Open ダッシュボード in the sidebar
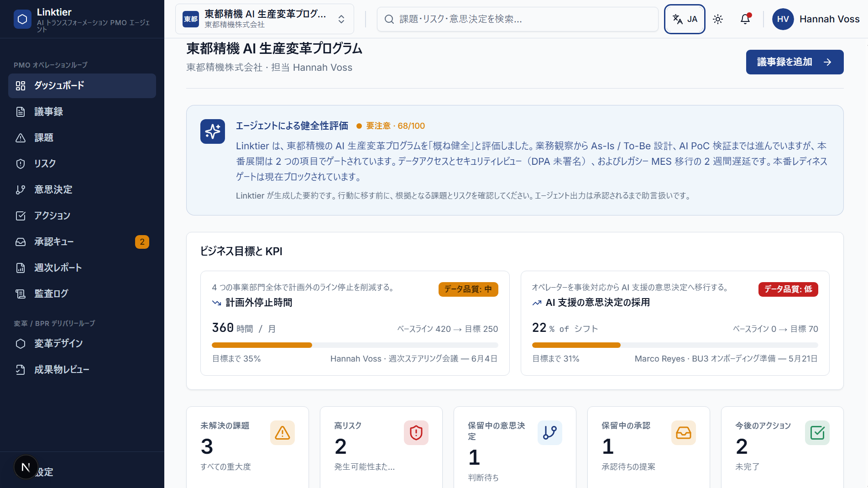The width and height of the screenshot is (868, 488). pyautogui.click(x=82, y=86)
